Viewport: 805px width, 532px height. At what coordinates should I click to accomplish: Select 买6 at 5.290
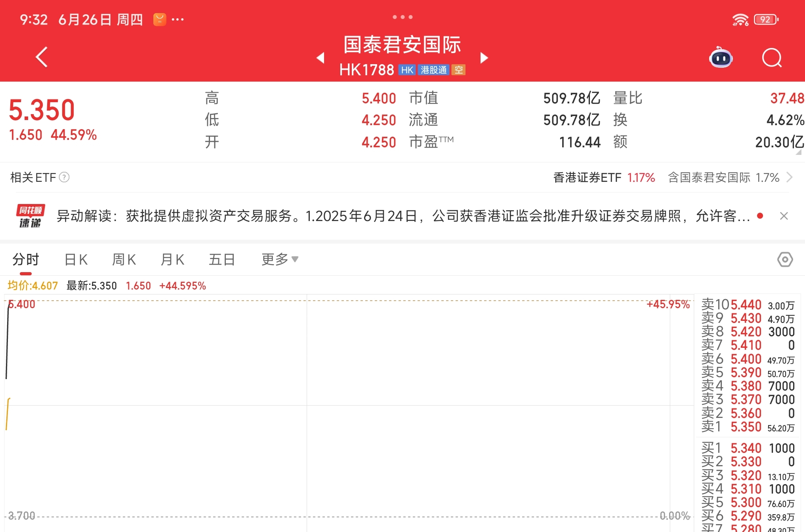point(748,516)
